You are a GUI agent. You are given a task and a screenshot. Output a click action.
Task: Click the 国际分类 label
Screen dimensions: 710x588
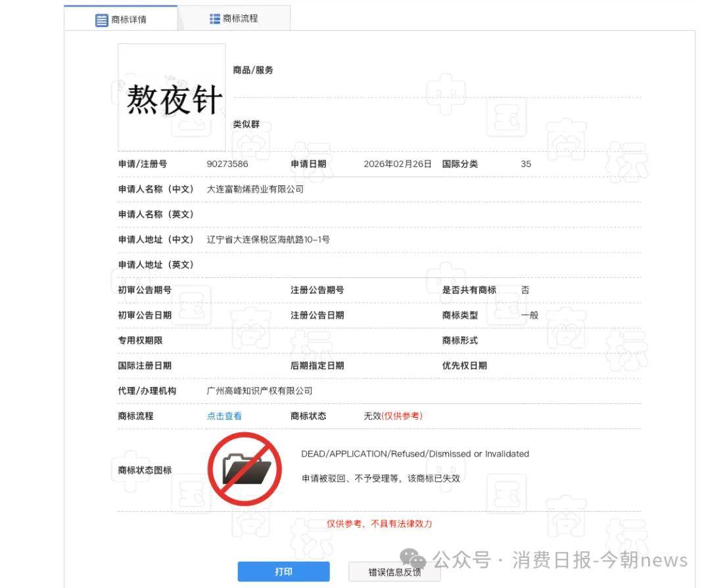pos(460,164)
